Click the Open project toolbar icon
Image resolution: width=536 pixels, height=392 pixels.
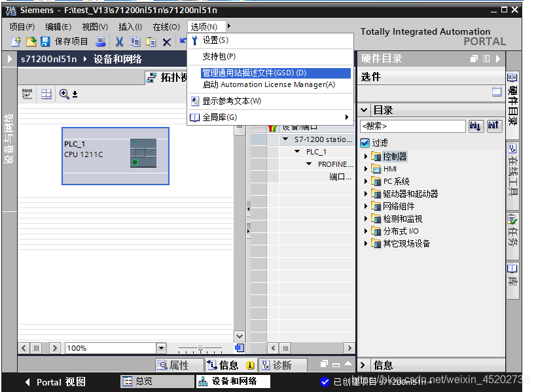coord(31,42)
